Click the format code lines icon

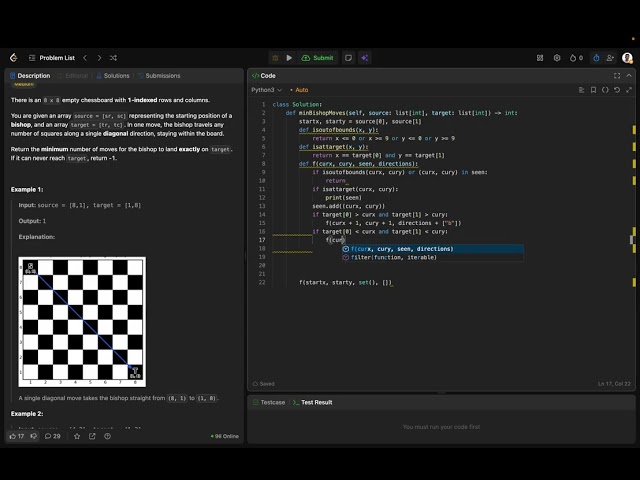(581, 90)
